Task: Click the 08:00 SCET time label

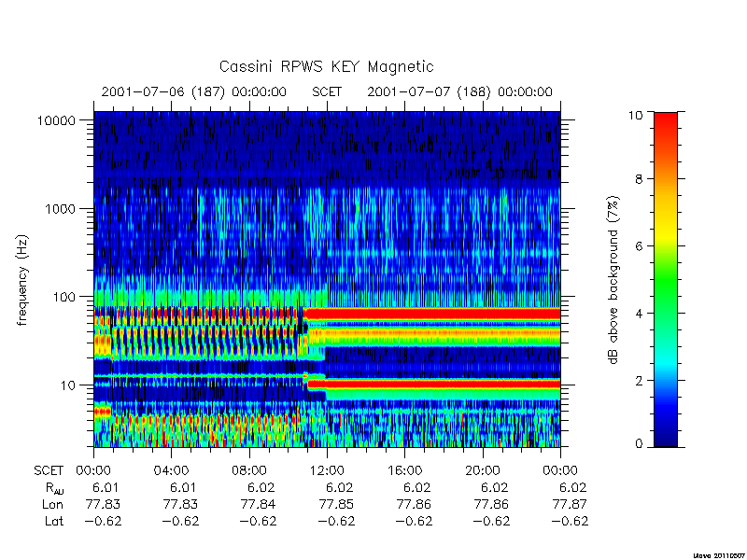Action: [249, 471]
